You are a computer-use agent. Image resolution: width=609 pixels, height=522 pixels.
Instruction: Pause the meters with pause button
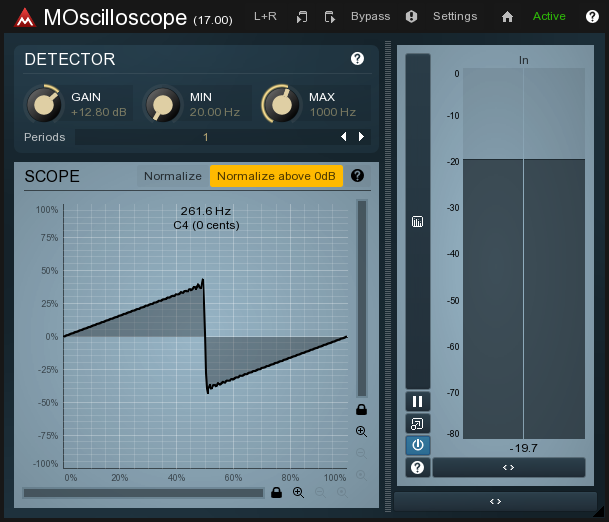pyautogui.click(x=418, y=402)
